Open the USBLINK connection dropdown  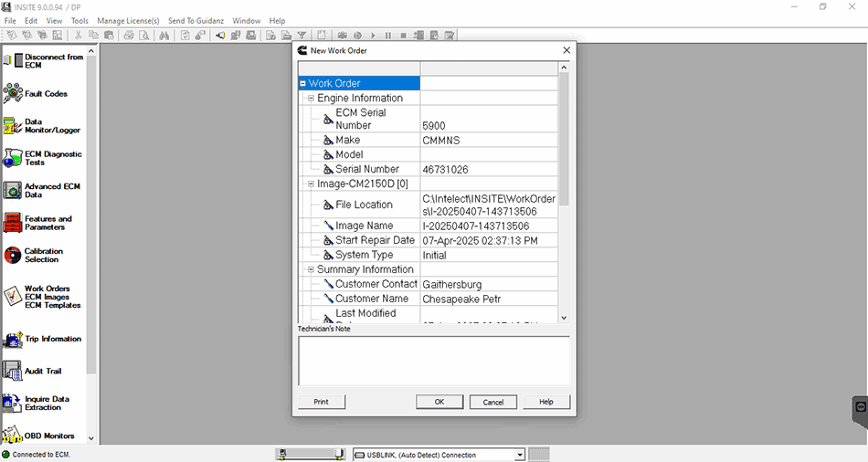click(519, 455)
